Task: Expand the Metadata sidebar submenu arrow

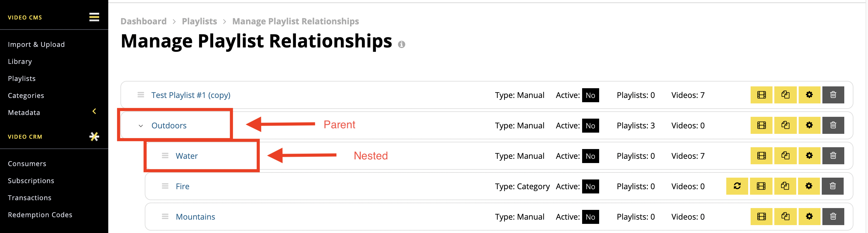Action: click(x=94, y=111)
